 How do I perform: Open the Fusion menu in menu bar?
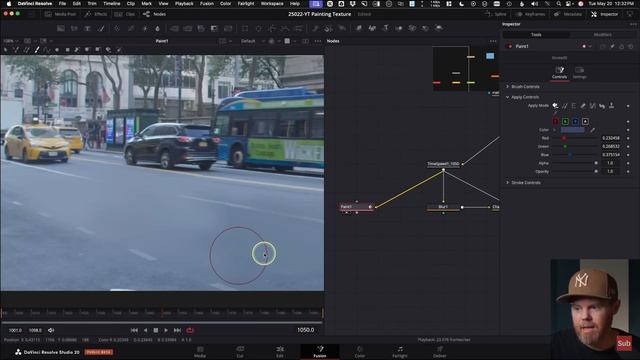[207, 3]
